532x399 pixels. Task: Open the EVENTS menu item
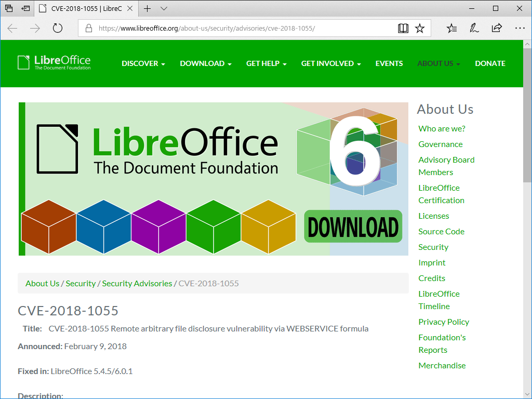pyautogui.click(x=389, y=63)
